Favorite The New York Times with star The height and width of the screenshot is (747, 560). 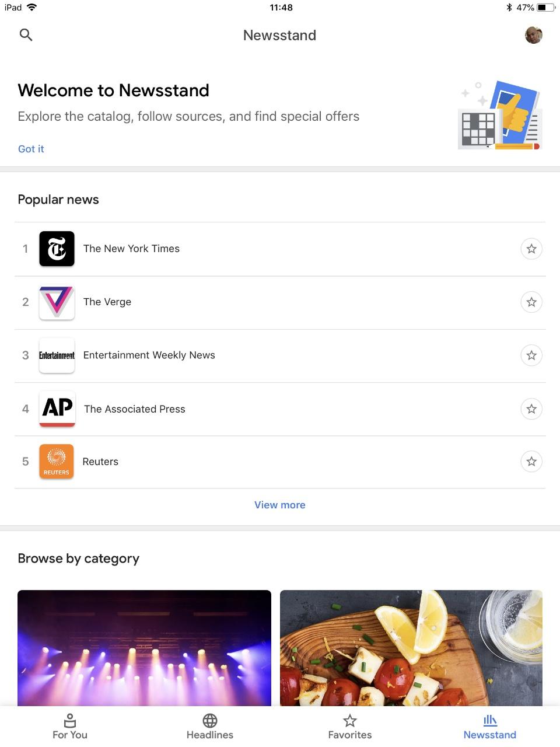pyautogui.click(x=531, y=249)
